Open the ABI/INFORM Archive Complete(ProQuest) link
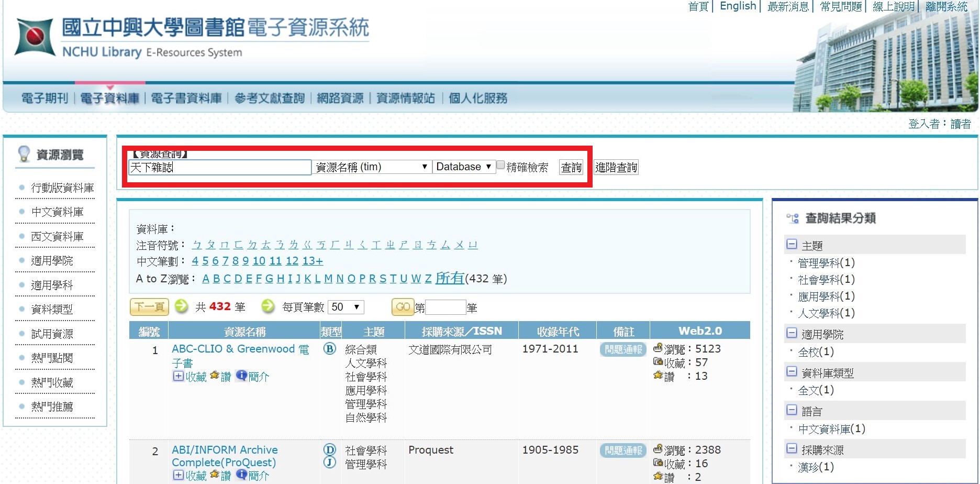Screen dimensions: 980x484 225,456
